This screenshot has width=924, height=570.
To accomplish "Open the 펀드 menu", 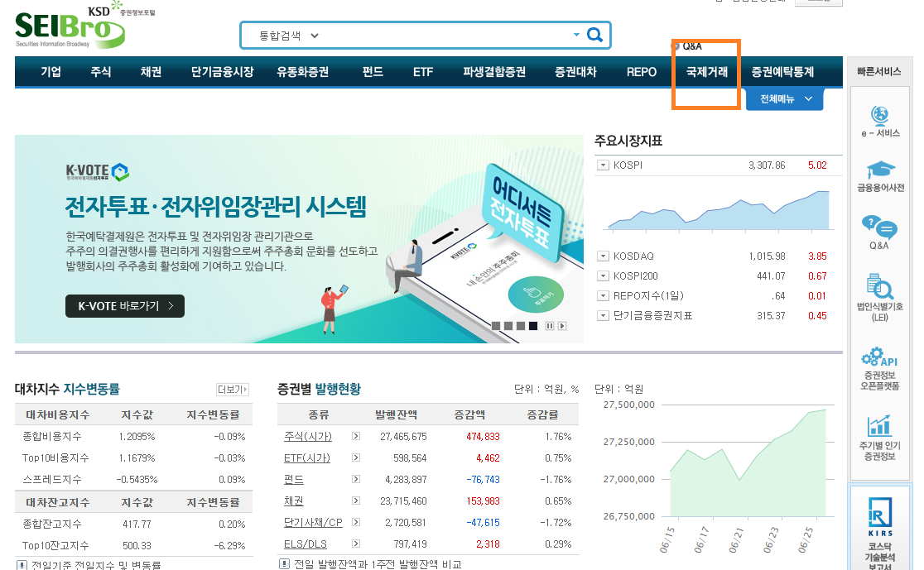I will [x=373, y=72].
